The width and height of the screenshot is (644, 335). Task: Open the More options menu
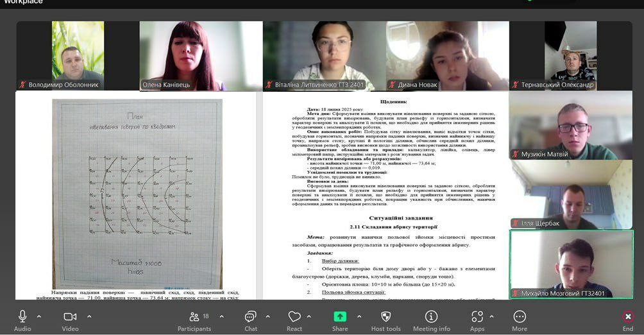520,317
